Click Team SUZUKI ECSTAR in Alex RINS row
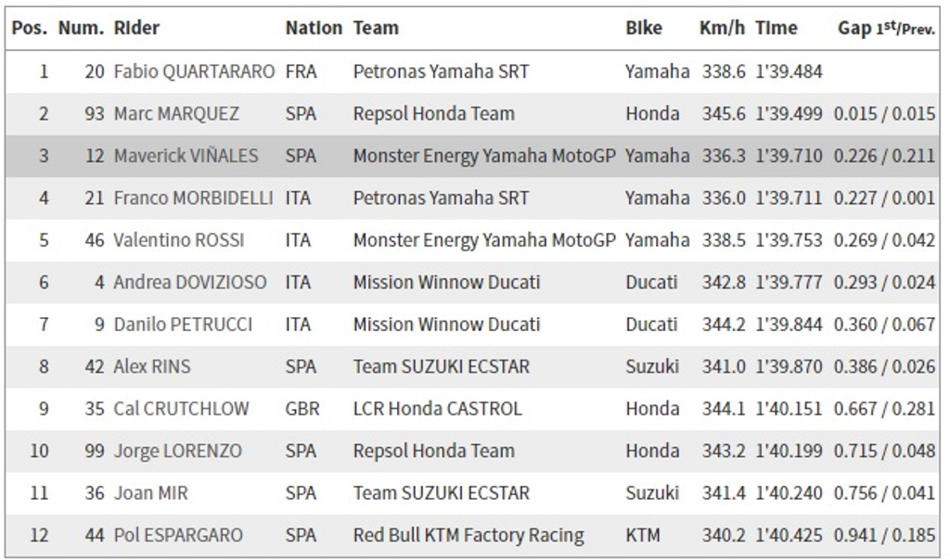The width and height of the screenshot is (950, 560). (441, 367)
